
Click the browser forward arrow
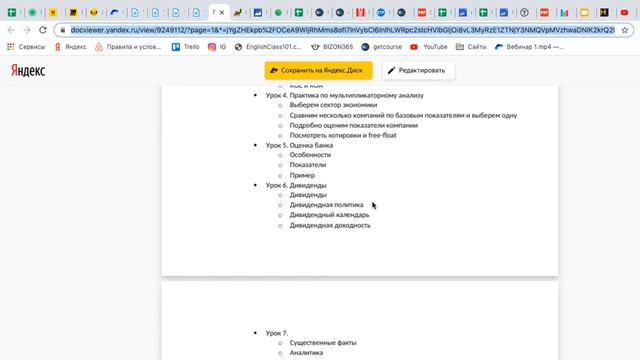(x=27, y=30)
